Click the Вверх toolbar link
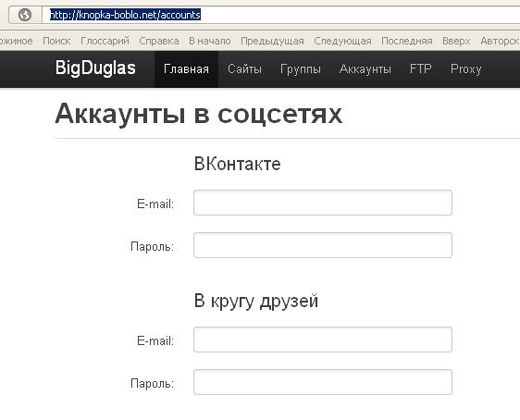The image size is (520, 420). pyautogui.click(x=456, y=41)
